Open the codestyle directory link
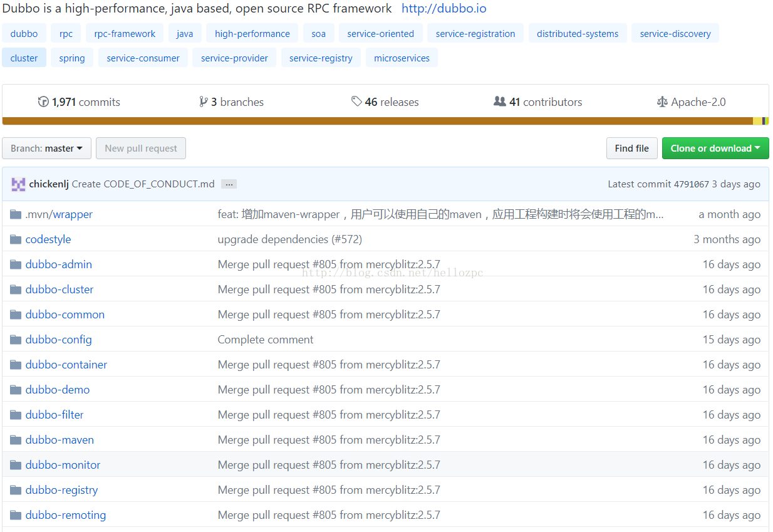This screenshot has width=773, height=532. pyautogui.click(x=48, y=239)
